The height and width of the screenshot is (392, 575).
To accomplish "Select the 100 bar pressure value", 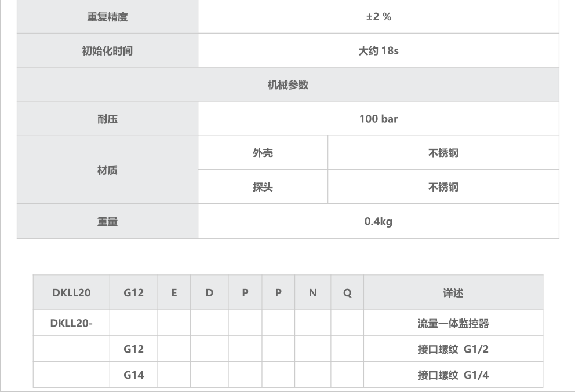I will click(x=379, y=119).
